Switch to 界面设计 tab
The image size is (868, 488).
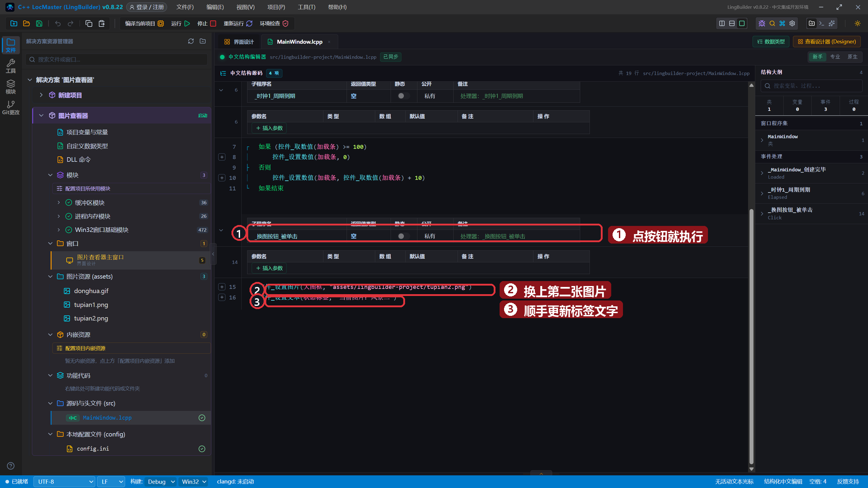click(239, 42)
